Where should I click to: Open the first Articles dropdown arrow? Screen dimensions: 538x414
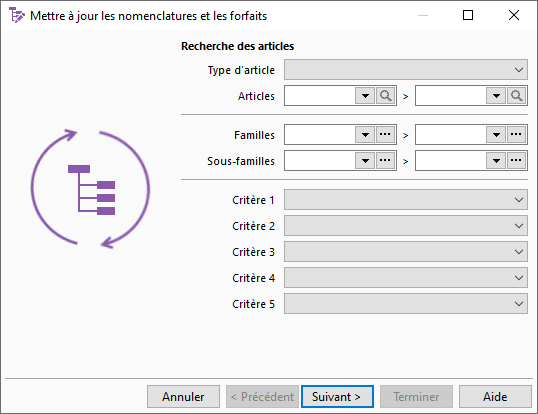(365, 96)
